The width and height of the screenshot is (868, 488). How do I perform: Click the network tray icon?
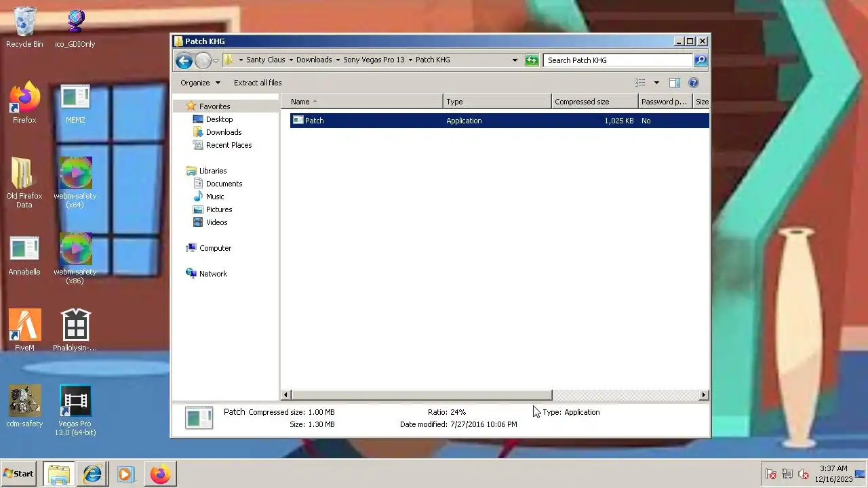coord(787,474)
